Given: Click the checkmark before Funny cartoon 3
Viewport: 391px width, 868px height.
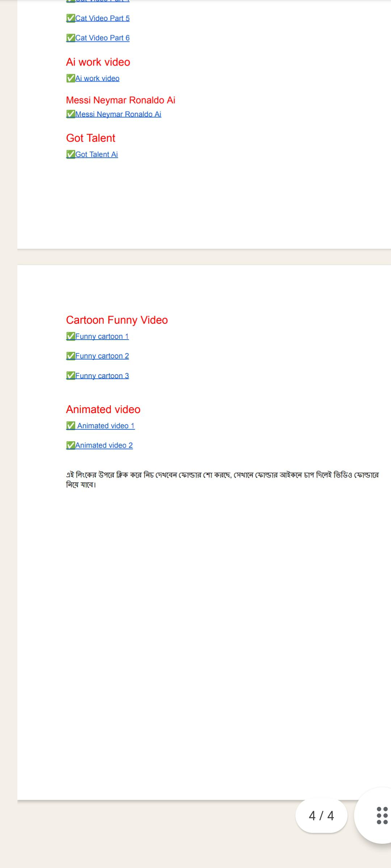Looking at the screenshot, I should [71, 376].
